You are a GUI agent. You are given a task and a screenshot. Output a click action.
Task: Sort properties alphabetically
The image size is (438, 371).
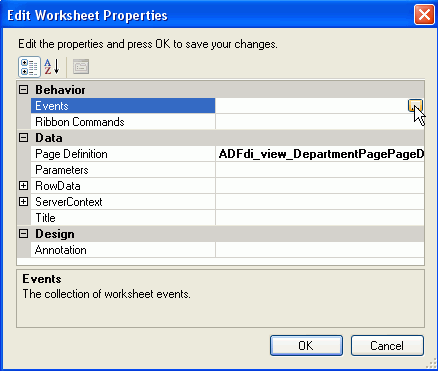point(52,67)
